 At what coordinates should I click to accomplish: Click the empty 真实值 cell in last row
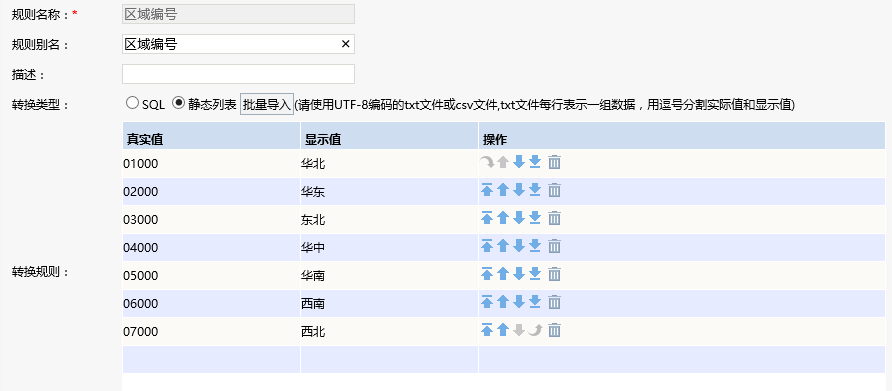pos(211,359)
